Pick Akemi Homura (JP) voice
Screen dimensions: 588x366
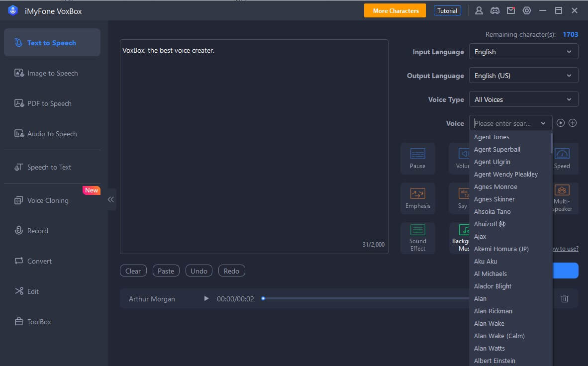pyautogui.click(x=510, y=249)
